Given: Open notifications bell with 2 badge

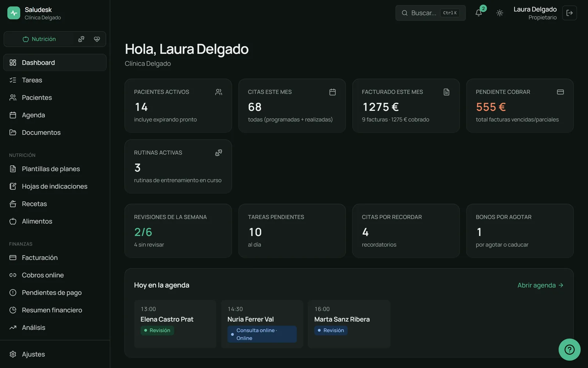Looking at the screenshot, I should [x=479, y=13].
